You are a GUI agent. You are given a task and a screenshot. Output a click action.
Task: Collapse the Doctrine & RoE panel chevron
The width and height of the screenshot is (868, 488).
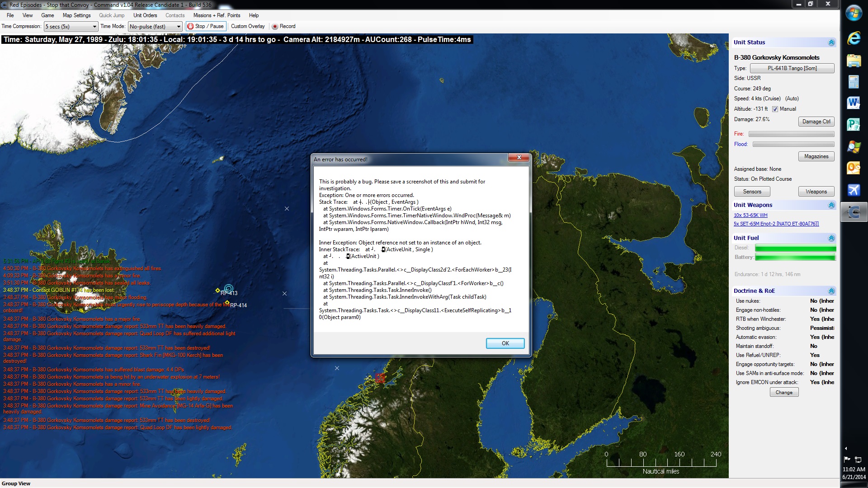831,291
